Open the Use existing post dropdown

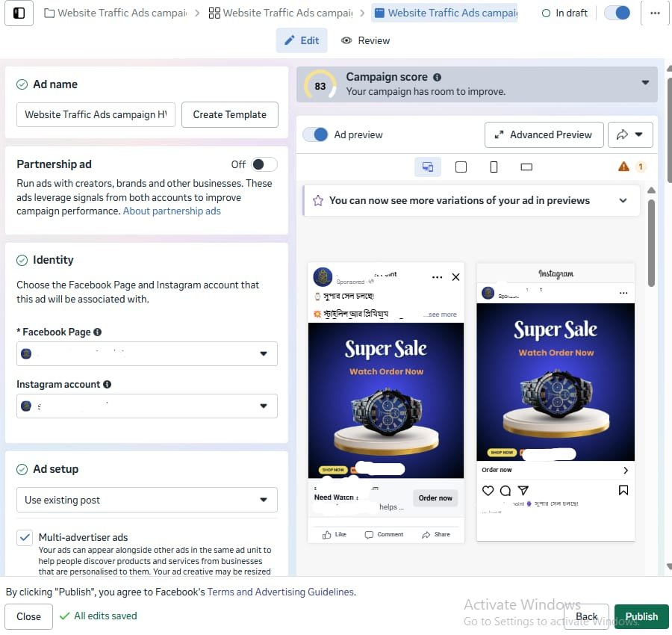pyautogui.click(x=147, y=500)
